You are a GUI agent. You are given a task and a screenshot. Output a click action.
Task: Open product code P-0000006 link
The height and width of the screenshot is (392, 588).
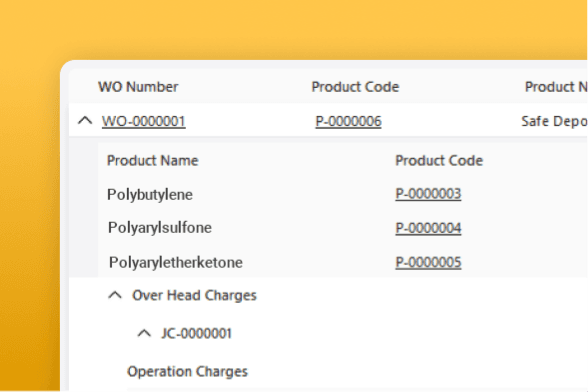348,121
